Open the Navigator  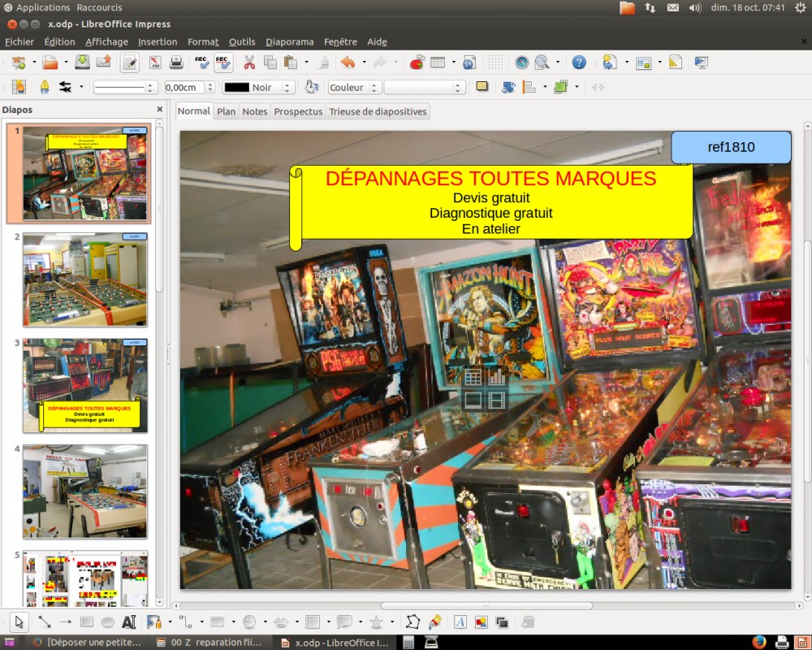pos(521,63)
